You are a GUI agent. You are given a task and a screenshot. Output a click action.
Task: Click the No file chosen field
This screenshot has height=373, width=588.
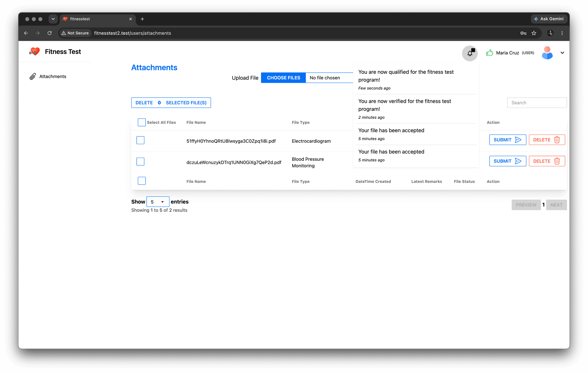coord(329,78)
